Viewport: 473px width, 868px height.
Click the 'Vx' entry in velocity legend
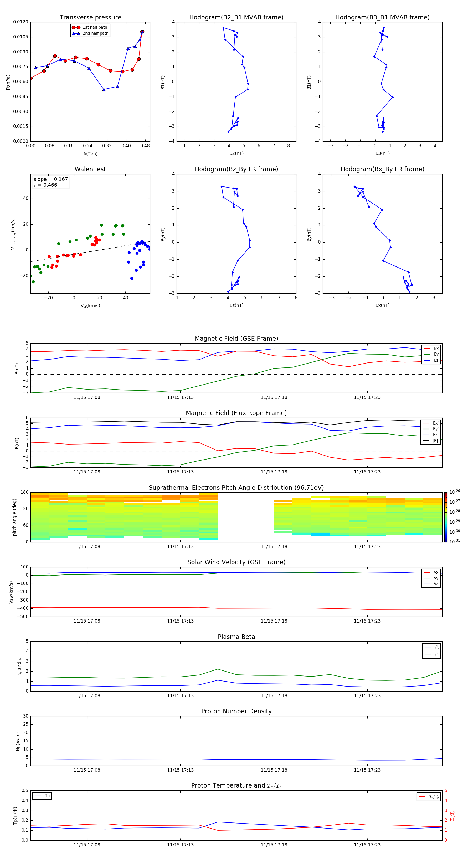coord(431,572)
